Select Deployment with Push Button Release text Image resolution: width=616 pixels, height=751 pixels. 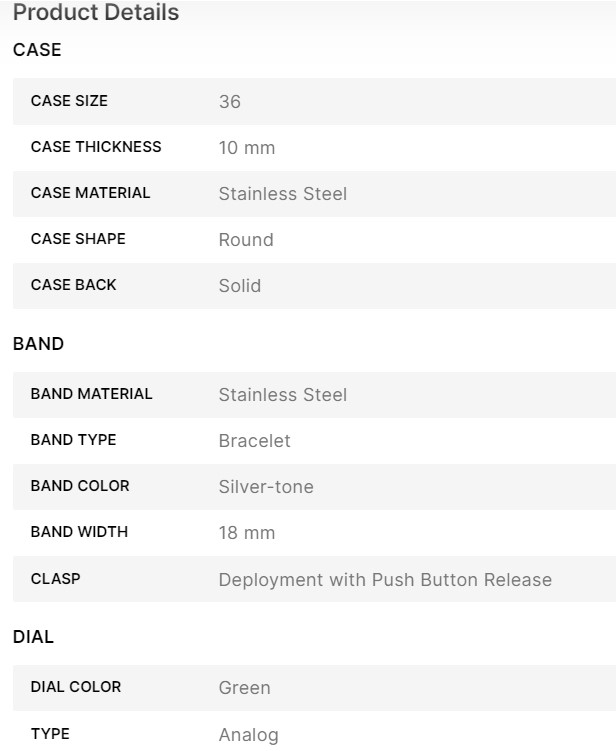click(385, 580)
